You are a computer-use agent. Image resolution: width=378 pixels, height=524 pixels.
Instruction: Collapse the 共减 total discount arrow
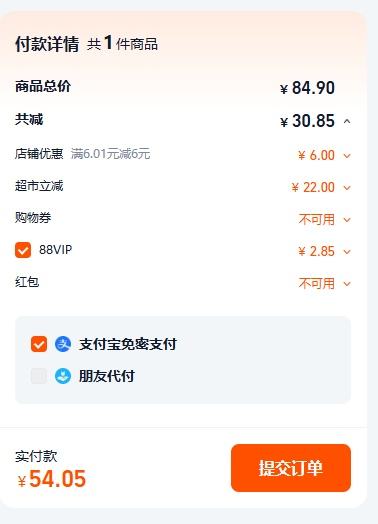click(x=347, y=121)
